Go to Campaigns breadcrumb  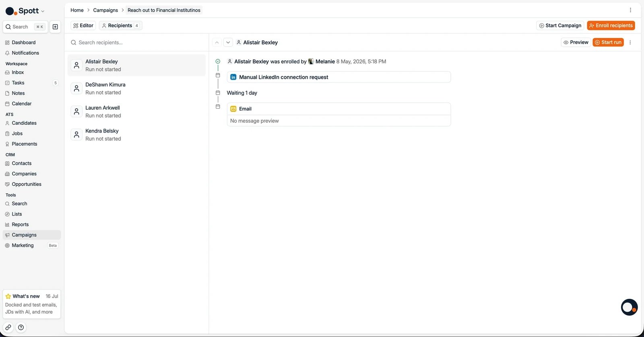[x=105, y=10]
